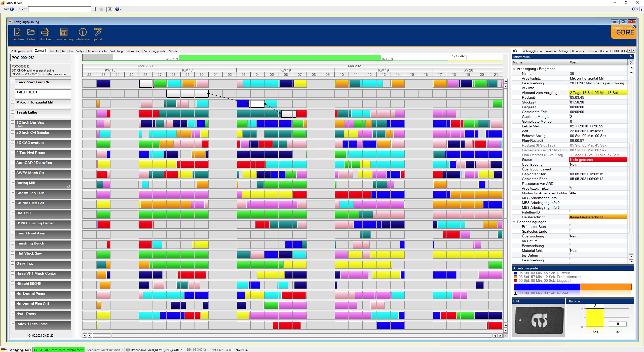Expand the Traub Lathe resource row
The image size is (644, 352).
point(13,112)
